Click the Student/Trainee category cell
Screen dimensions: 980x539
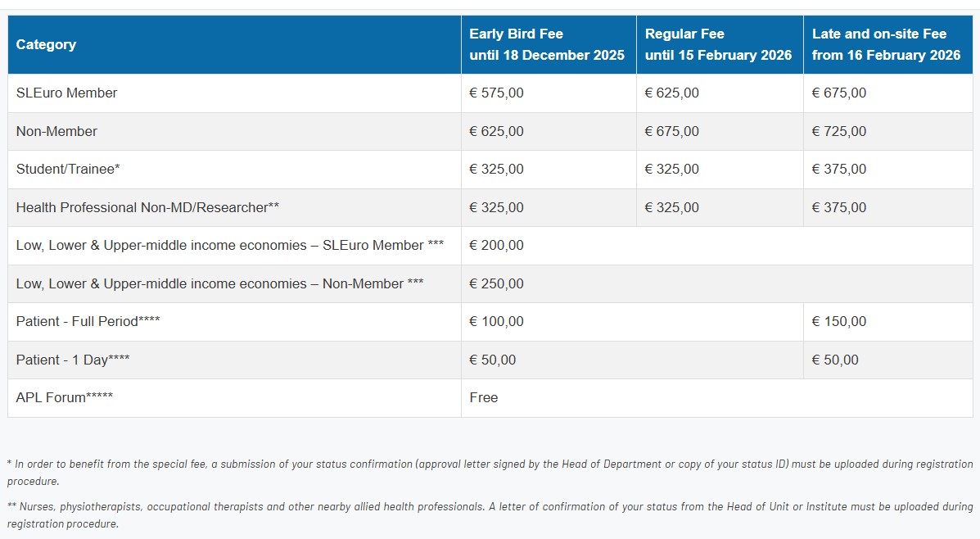68,170
